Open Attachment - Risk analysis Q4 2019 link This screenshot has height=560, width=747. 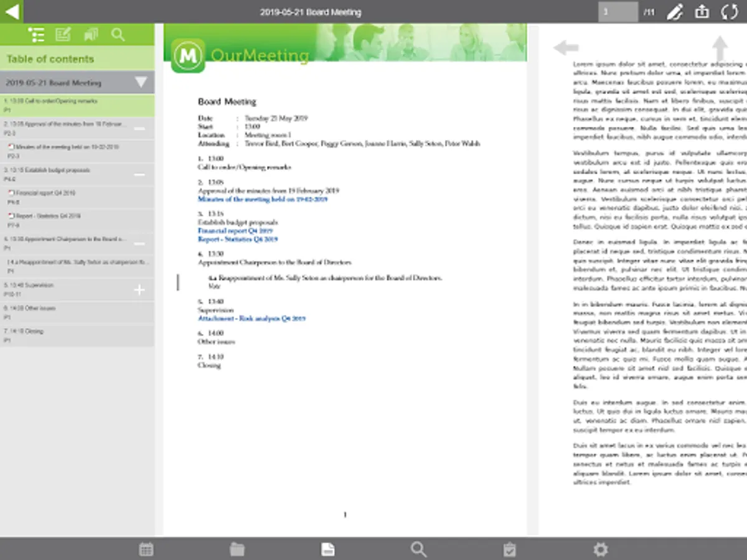251,319
